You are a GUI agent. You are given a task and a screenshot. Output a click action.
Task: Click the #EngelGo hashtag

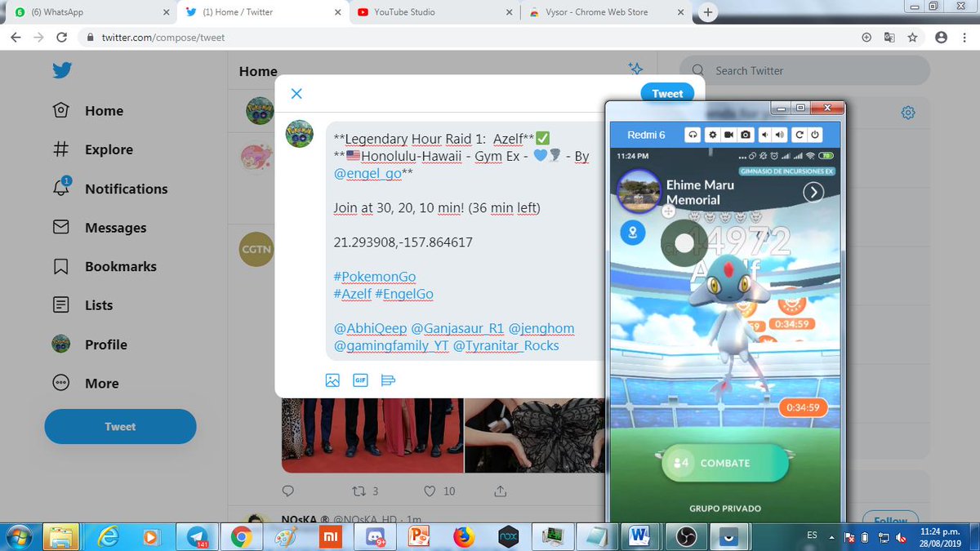(404, 294)
